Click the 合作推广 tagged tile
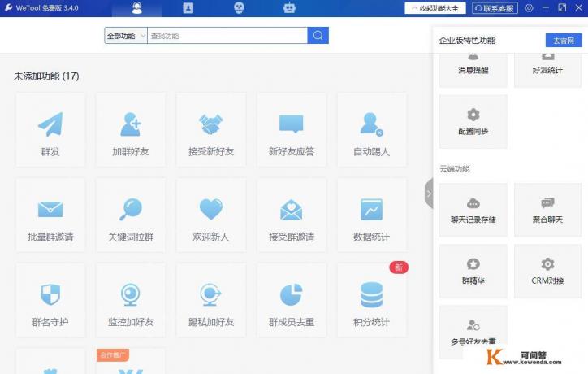588x374 pixels. coord(131,361)
